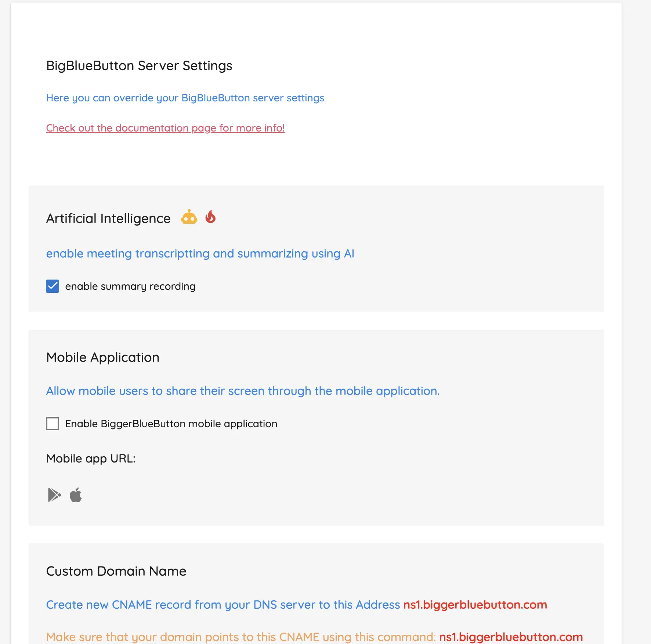Click the ns1.biggerbluebutton.com text after 'this command:'
The height and width of the screenshot is (644, 651).
(x=511, y=637)
